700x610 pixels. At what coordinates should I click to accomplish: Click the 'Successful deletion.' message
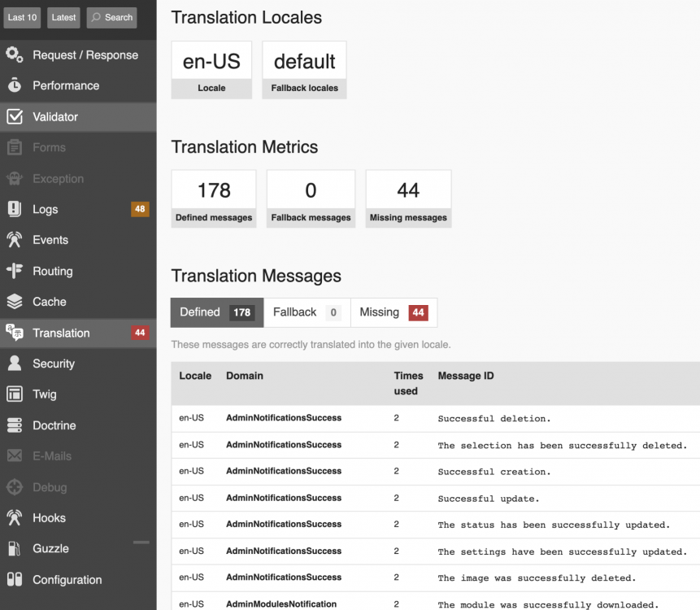click(494, 418)
